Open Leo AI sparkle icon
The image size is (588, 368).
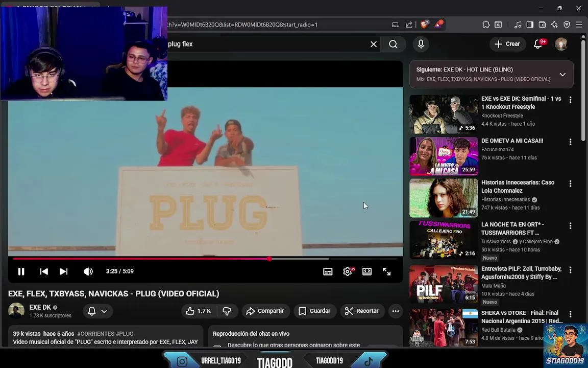click(554, 25)
